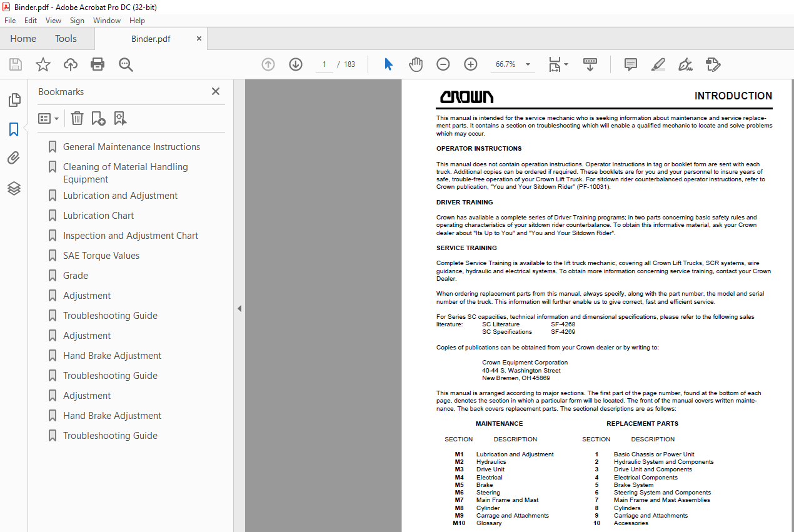794x532 pixels.
Task: Open the View menu
Action: [x=54, y=21]
